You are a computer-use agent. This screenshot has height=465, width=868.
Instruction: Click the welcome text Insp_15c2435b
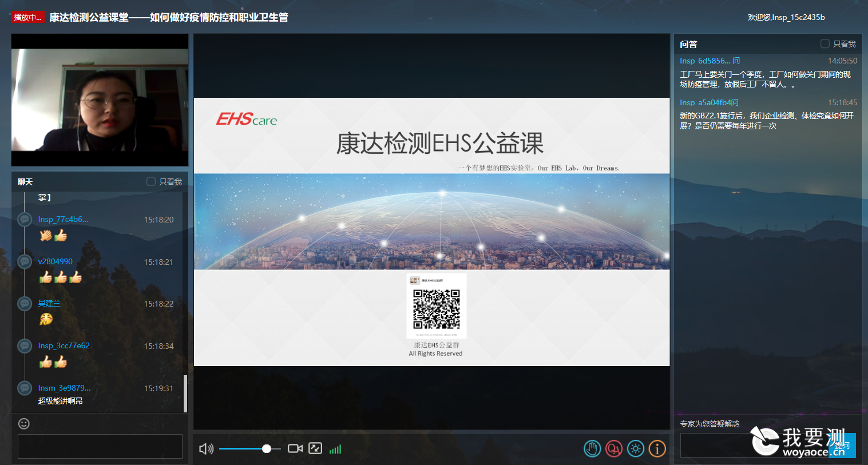(786, 17)
